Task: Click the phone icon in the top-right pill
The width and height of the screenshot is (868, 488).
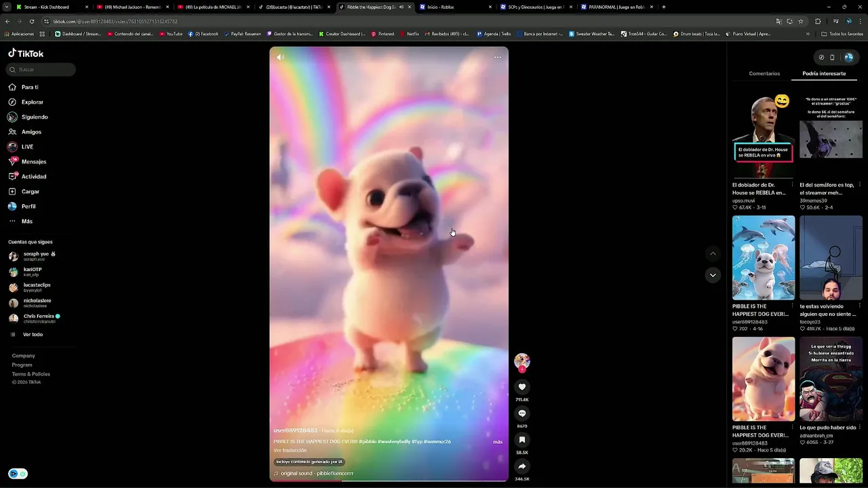Action: (832, 58)
